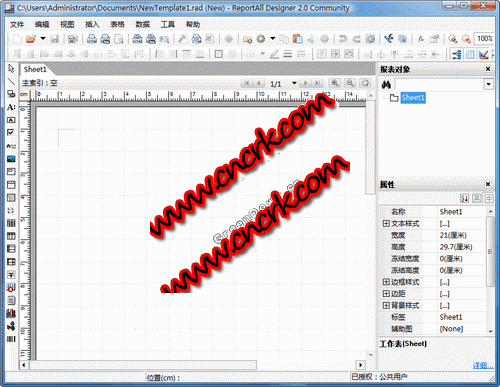The height and width of the screenshot is (387, 500).
Task: Open the page number 1/1 dropdown
Action: pyautogui.click(x=294, y=83)
